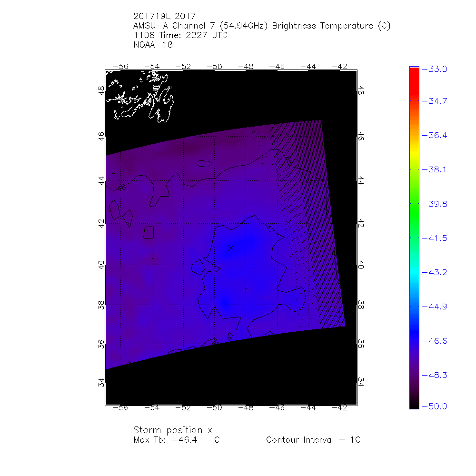476x476 pixels.
Task: Click the 'Storm position x' legend text
Action: point(173,430)
